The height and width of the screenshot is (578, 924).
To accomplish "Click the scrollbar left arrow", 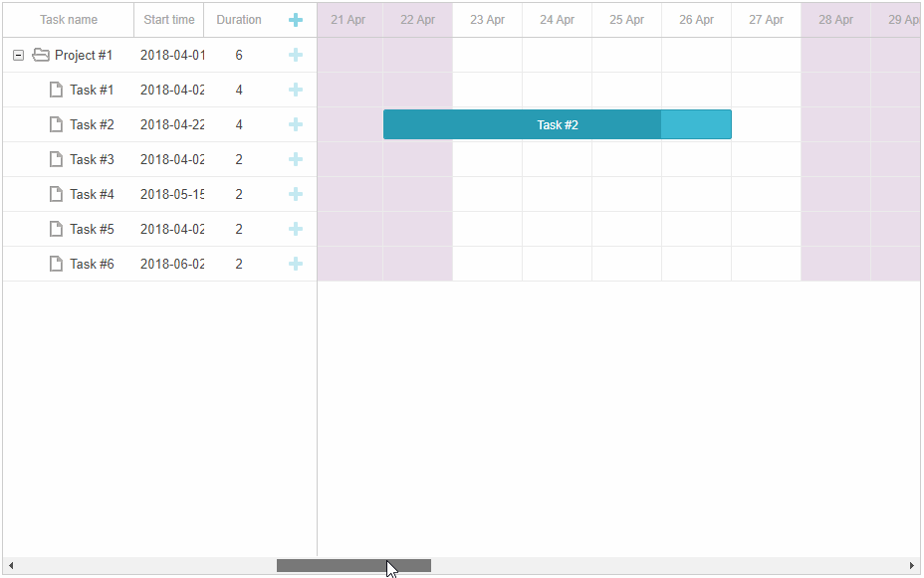I will pos(11,566).
